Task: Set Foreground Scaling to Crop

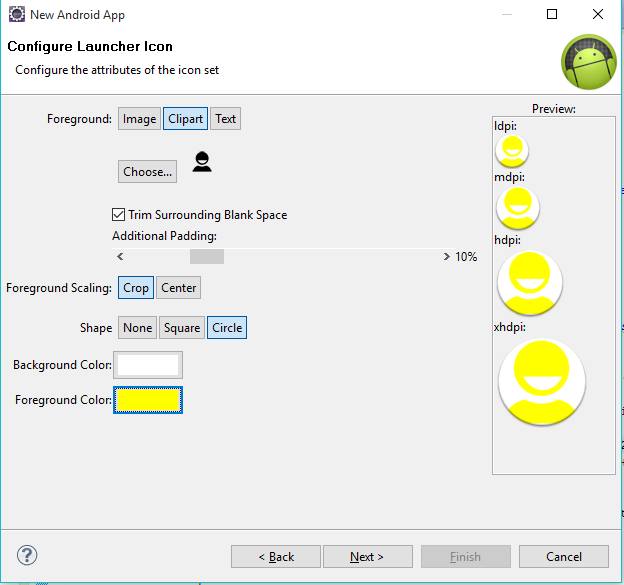Action: pos(136,288)
